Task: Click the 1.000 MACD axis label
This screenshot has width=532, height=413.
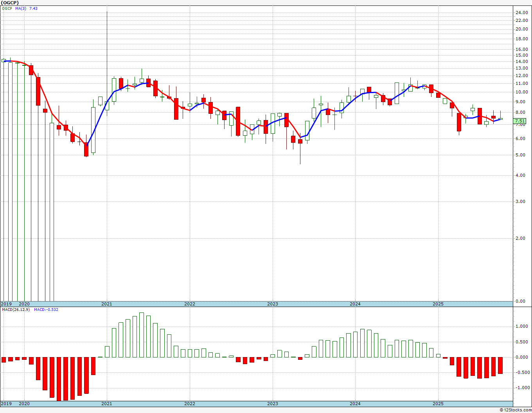Action: tap(523, 326)
